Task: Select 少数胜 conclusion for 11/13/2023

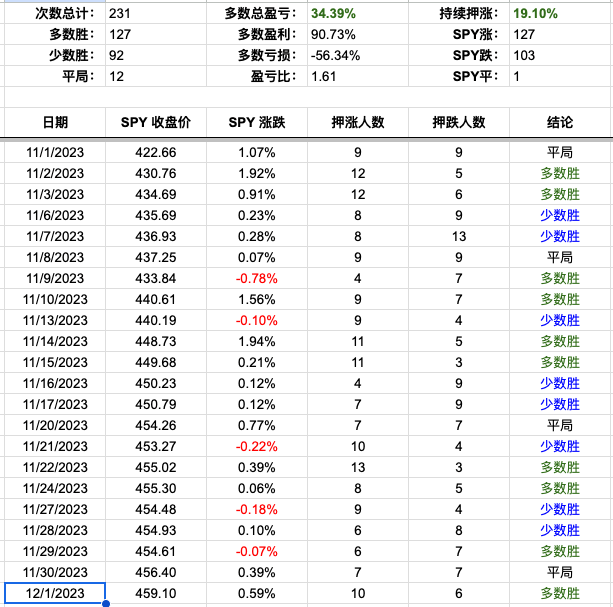Action: 560,320
